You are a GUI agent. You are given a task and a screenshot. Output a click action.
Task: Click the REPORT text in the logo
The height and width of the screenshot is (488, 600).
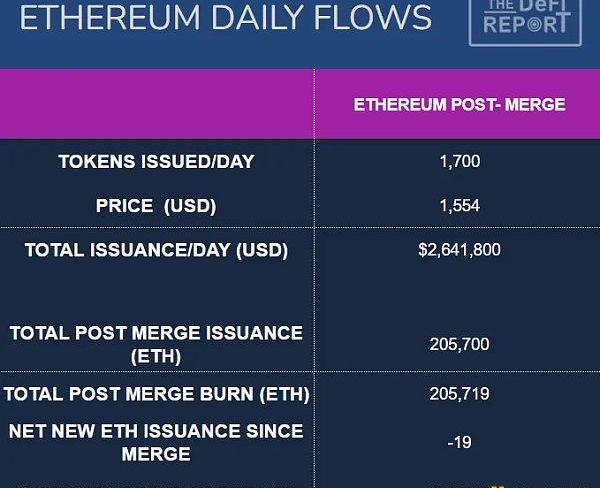[526, 24]
